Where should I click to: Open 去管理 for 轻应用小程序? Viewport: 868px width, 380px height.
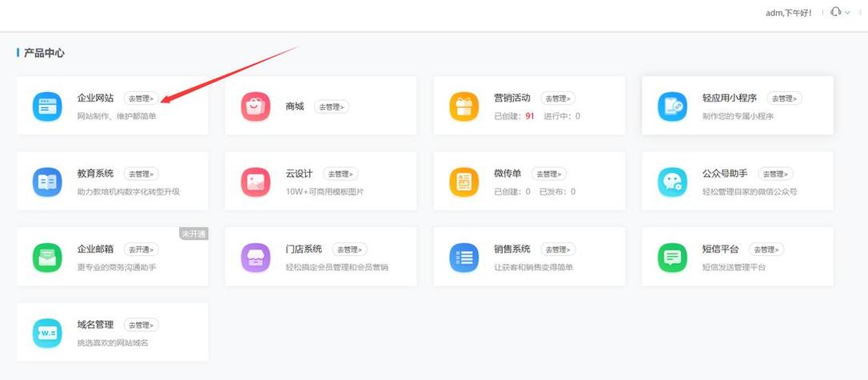click(x=784, y=98)
